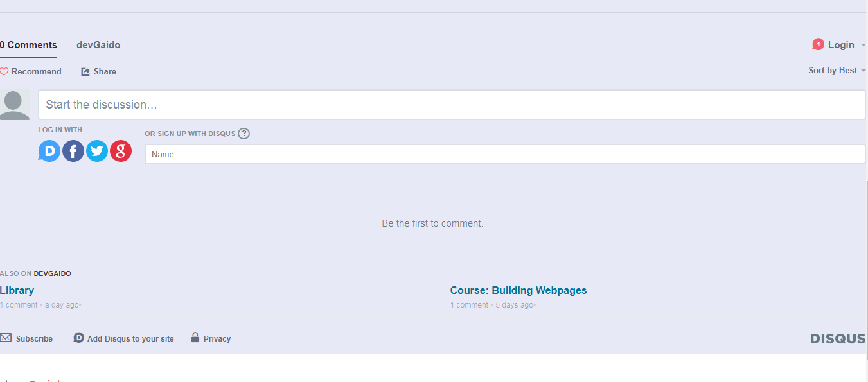Click the Recommend heart icon
Screen dimensions: 868x382
4,71
